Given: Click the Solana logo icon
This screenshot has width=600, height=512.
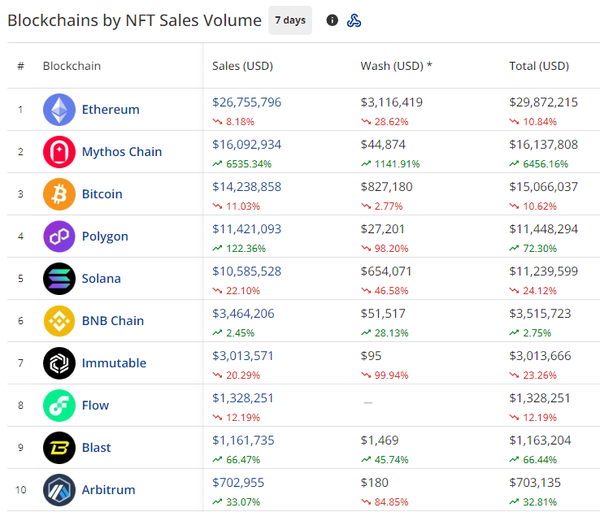Looking at the screenshot, I should pos(59,279).
